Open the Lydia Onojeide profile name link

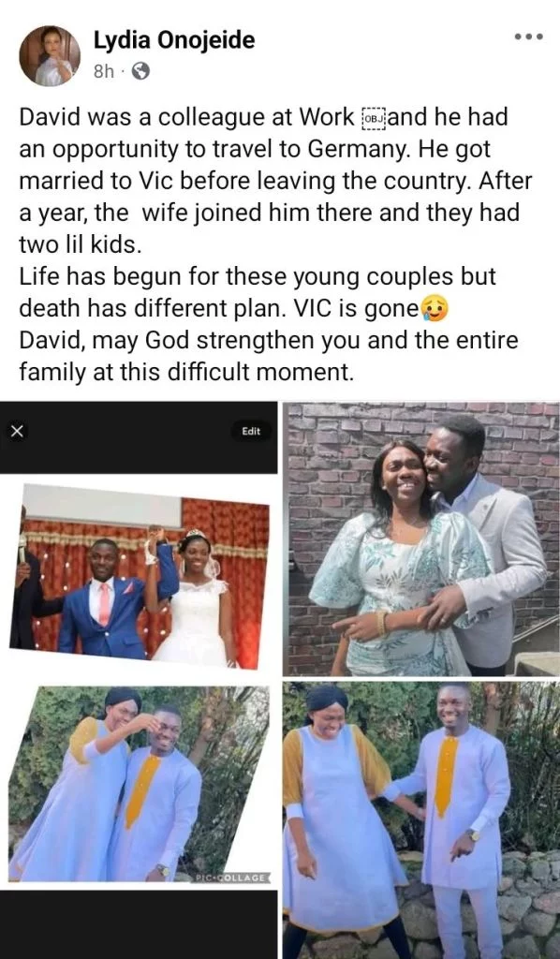coord(174,41)
